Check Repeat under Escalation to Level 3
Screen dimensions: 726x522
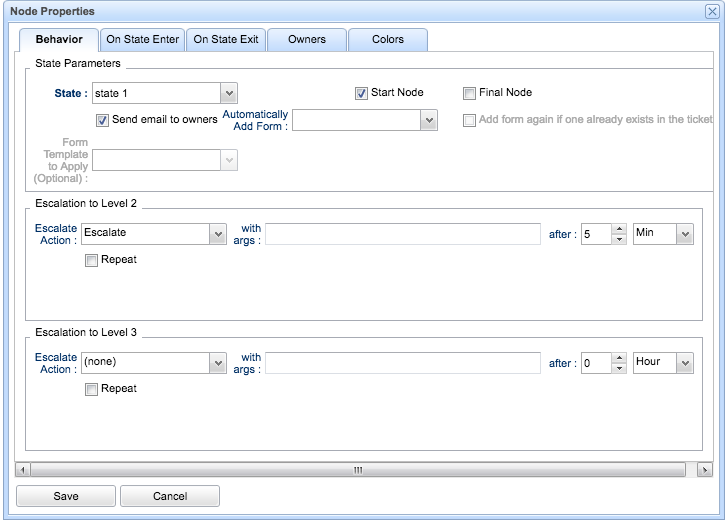[x=92, y=389]
